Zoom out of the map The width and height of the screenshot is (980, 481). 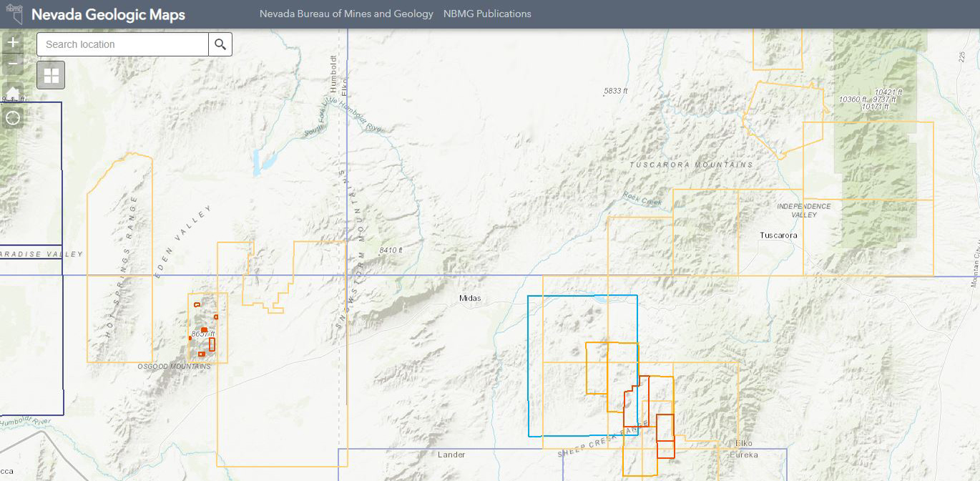[x=12, y=66]
